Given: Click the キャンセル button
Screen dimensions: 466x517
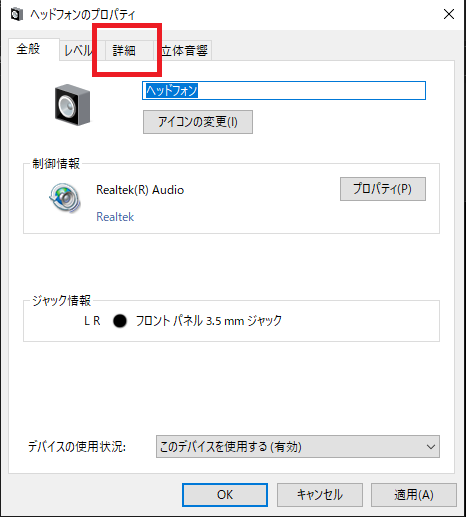Looking at the screenshot, I should (320, 495).
